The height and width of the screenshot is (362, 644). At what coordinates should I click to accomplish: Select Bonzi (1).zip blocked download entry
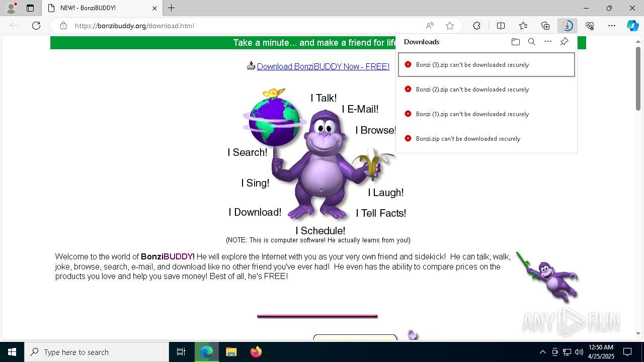point(487,114)
